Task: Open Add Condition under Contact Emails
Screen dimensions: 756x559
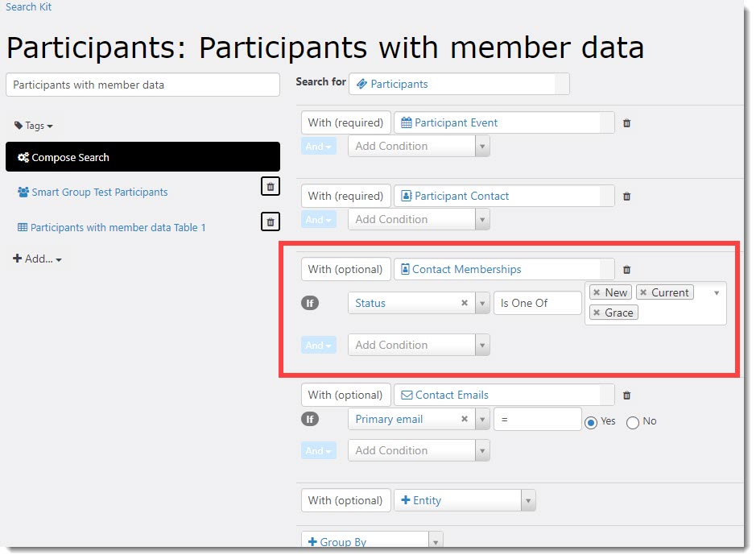Action: 419,451
